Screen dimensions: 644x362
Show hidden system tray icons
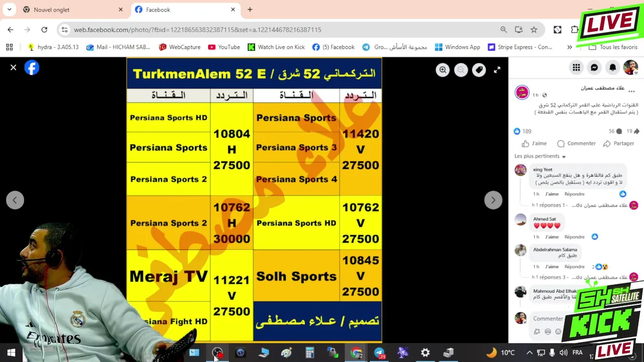click(529, 352)
